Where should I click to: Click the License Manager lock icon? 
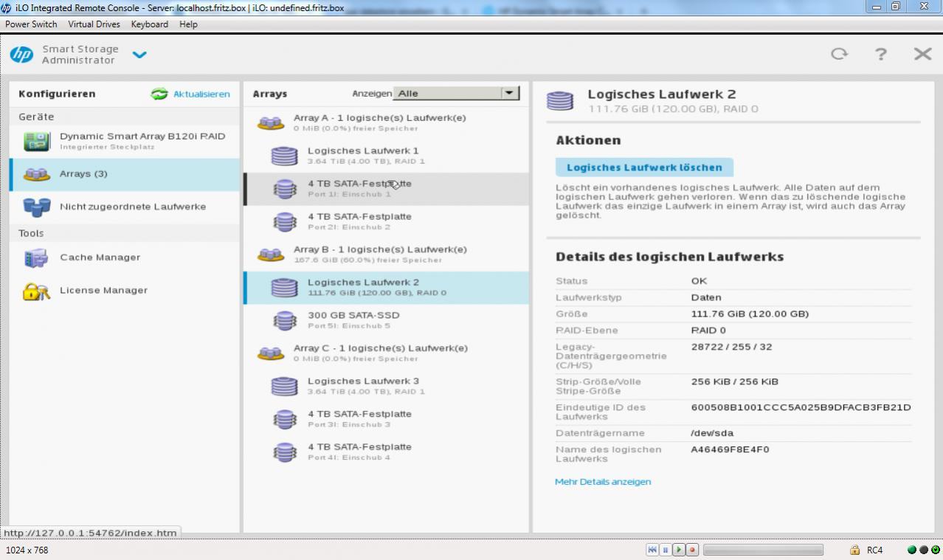coord(36,291)
